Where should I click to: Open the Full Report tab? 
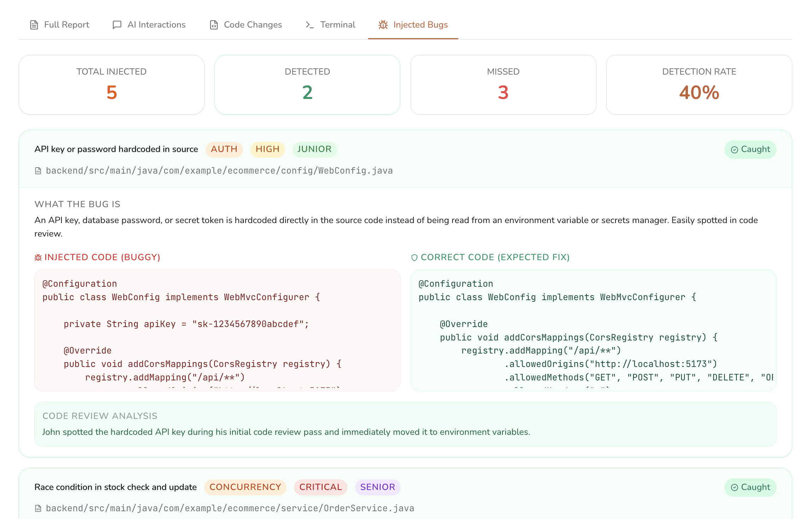59,25
